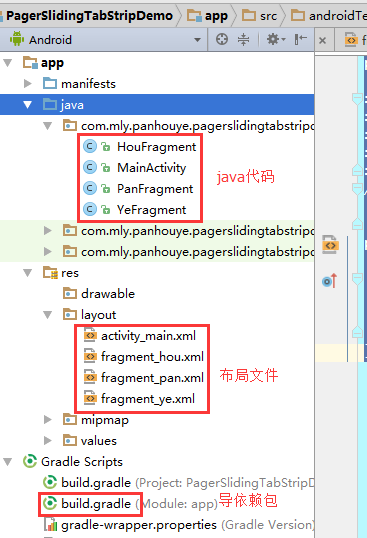Open the HouFragment class

156,147
